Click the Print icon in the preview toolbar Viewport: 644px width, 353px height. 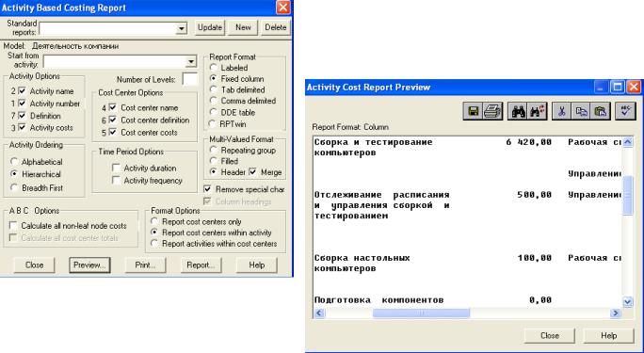coord(492,111)
